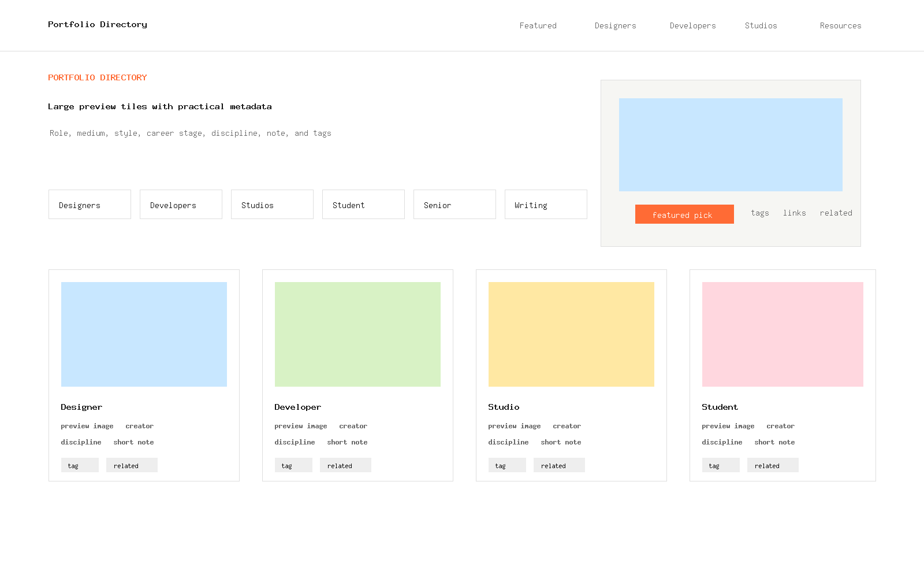Select the Designers filter box
924x578 pixels.
90,205
